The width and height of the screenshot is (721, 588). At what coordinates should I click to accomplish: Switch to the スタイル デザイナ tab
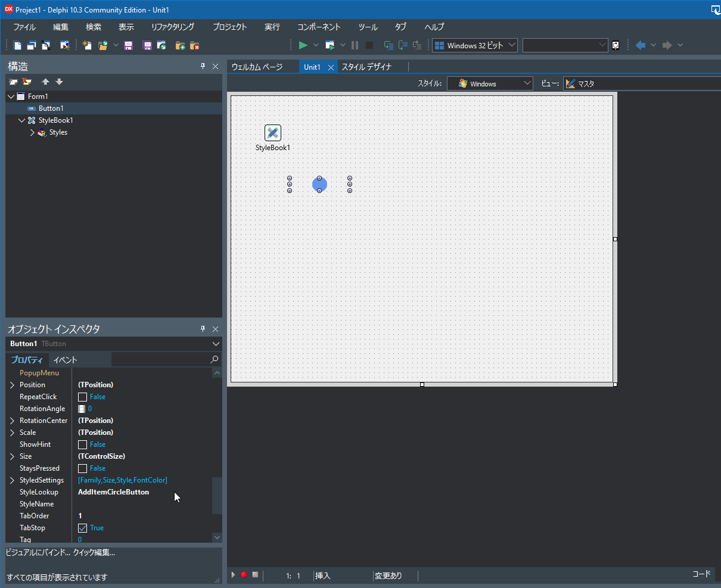click(x=366, y=67)
